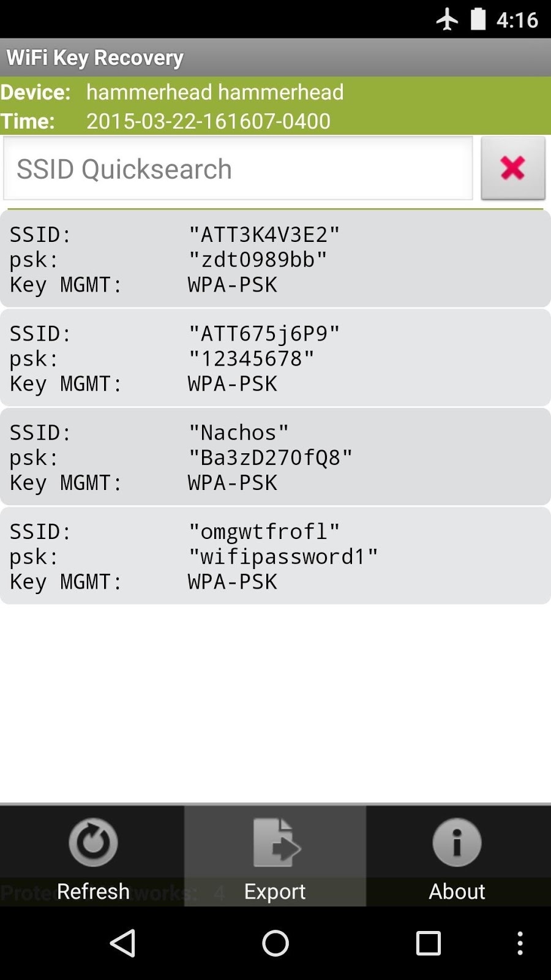Tap the 4:16 clock in status bar
Viewport: 551px width, 980px height.
pos(517,20)
